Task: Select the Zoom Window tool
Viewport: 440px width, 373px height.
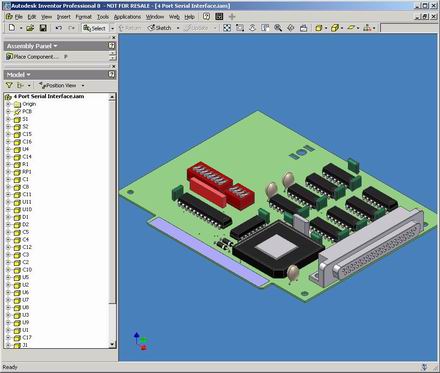Action: coord(240,28)
